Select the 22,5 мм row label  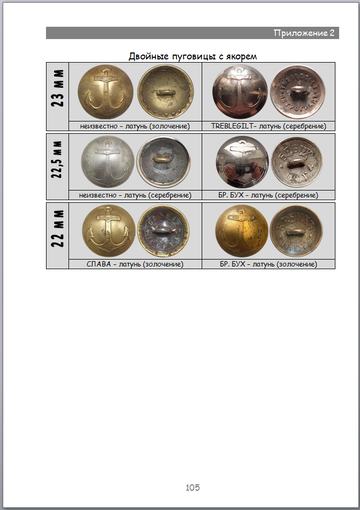[x=57, y=159]
